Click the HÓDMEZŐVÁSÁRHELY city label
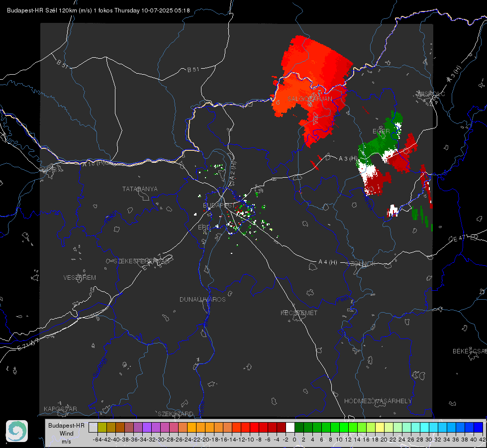487x448 pixels. [x=378, y=401]
